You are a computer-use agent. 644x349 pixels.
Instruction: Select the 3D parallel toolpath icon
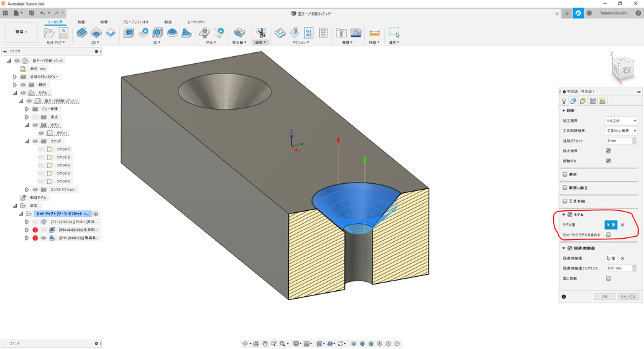pyautogui.click(x=158, y=33)
